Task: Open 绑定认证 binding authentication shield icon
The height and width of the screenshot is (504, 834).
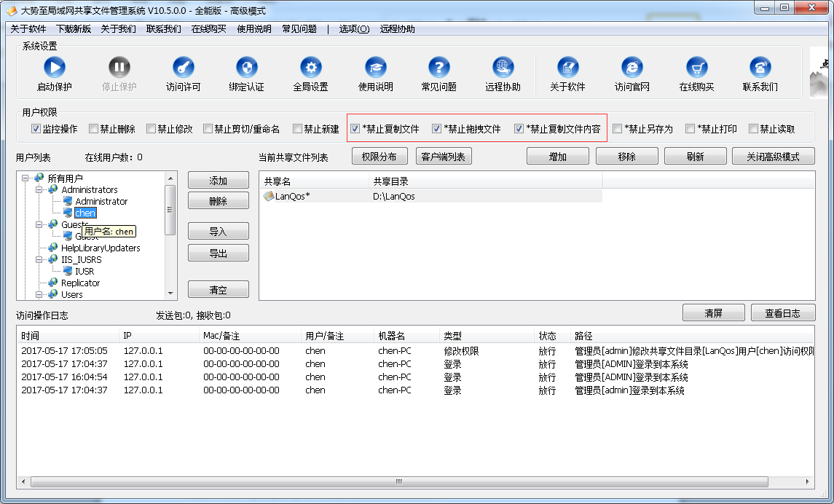Action: 247,68
